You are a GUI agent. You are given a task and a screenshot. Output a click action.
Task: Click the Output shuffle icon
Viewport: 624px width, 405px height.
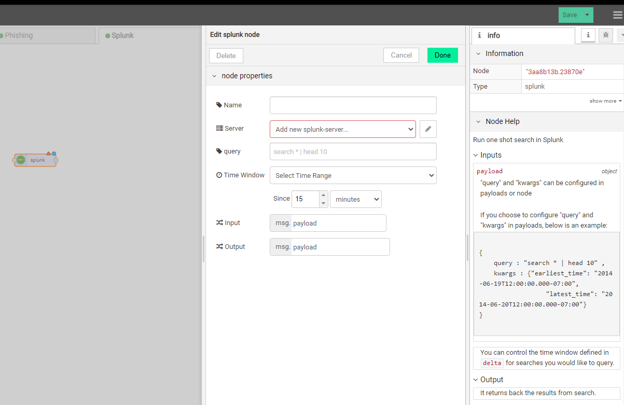[219, 246]
